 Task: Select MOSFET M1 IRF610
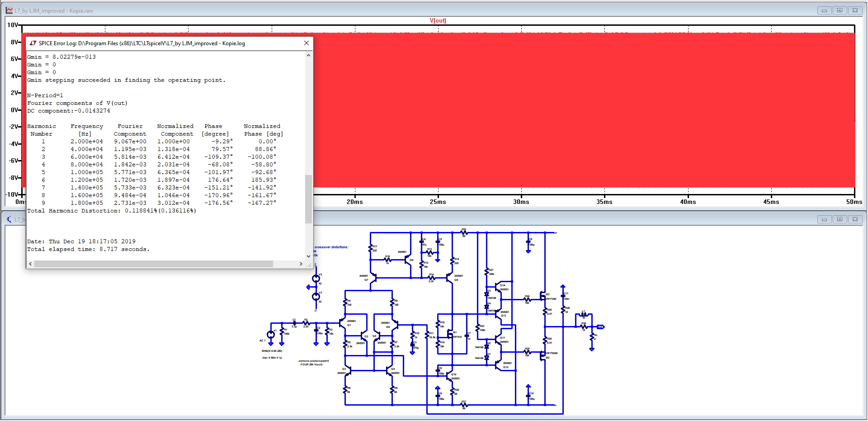tap(450, 334)
